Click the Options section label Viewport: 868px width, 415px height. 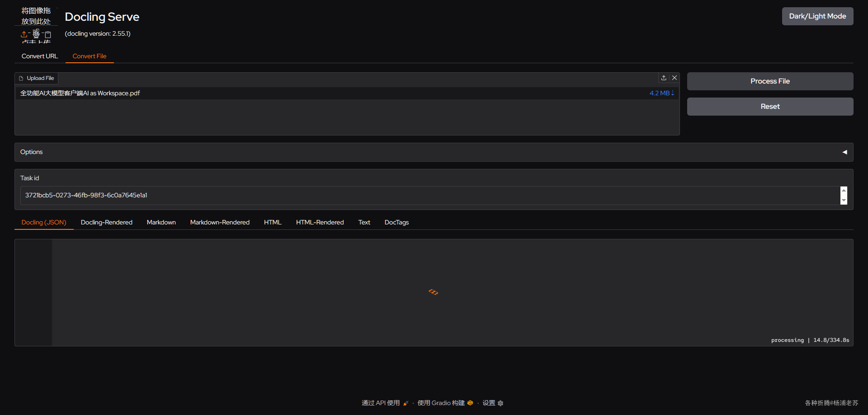pyautogui.click(x=32, y=152)
